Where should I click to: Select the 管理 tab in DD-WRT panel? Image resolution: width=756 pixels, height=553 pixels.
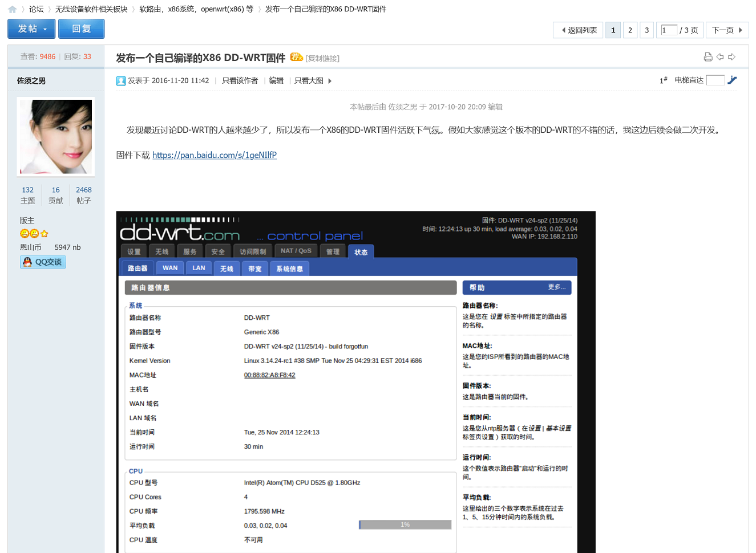(333, 251)
